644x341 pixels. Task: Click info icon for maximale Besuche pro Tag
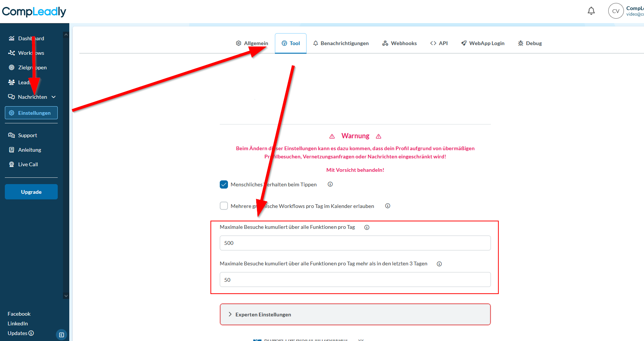click(367, 227)
